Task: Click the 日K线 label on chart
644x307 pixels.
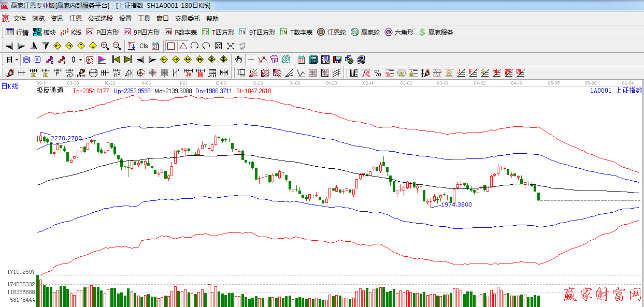Action: [9, 86]
